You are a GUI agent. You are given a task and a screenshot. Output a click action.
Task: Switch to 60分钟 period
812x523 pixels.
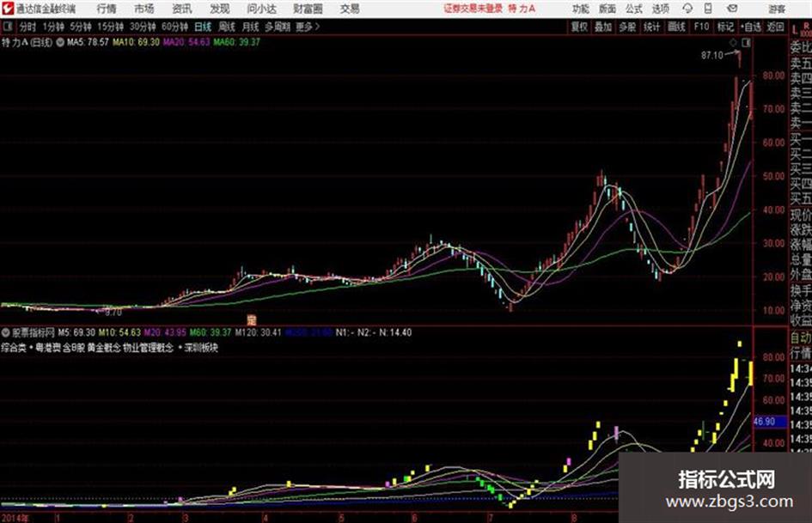point(174,27)
